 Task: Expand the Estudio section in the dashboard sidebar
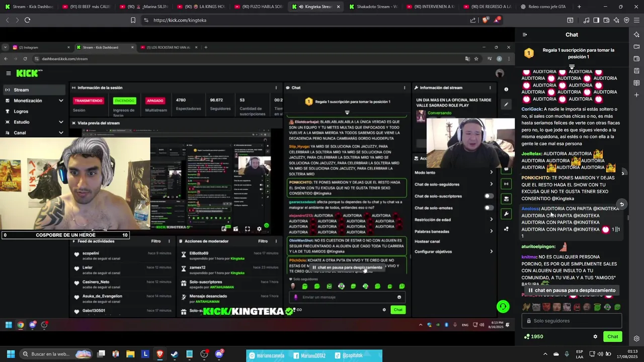[61, 122]
